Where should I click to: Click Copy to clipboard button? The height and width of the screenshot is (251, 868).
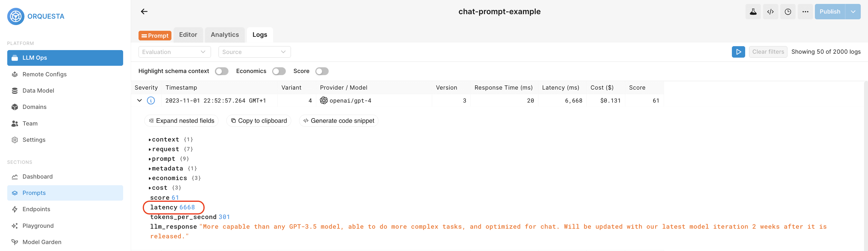(259, 121)
